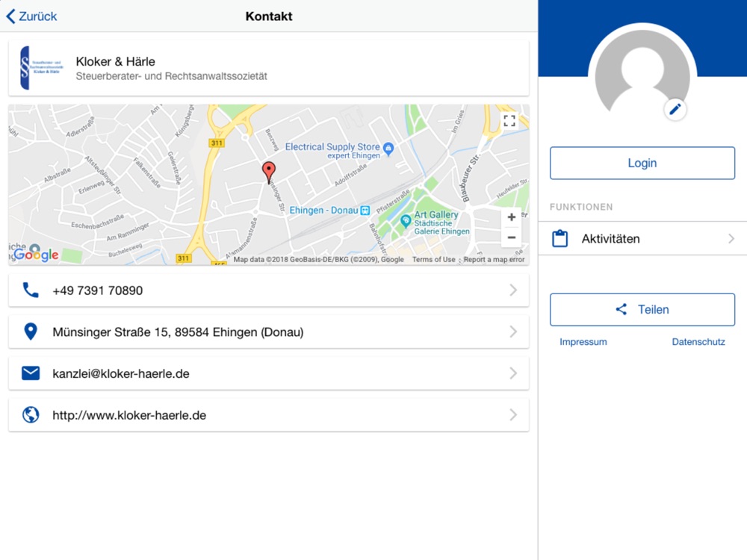The height and width of the screenshot is (560, 747).
Task: Open the Aktivitäten menu item
Action: (642, 239)
